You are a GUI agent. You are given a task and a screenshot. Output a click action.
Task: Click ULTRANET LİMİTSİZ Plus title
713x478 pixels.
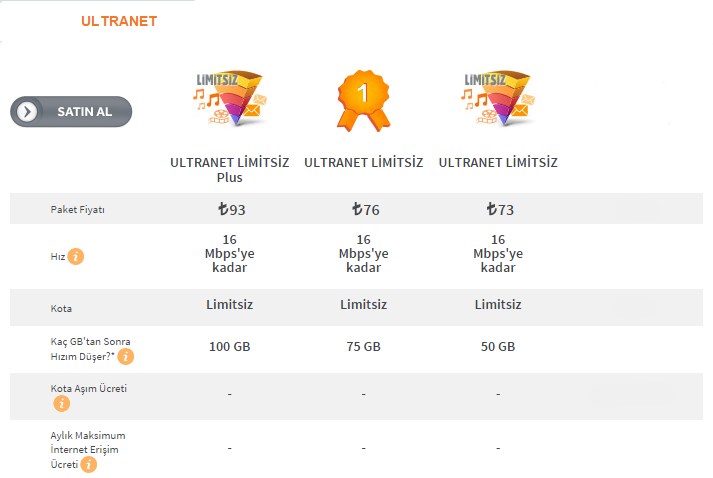229,170
